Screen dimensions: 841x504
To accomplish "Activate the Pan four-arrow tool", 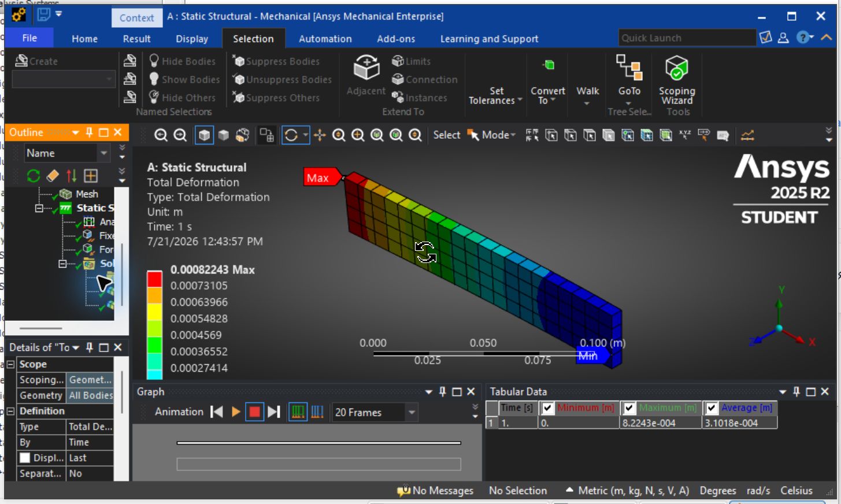I will click(x=320, y=135).
